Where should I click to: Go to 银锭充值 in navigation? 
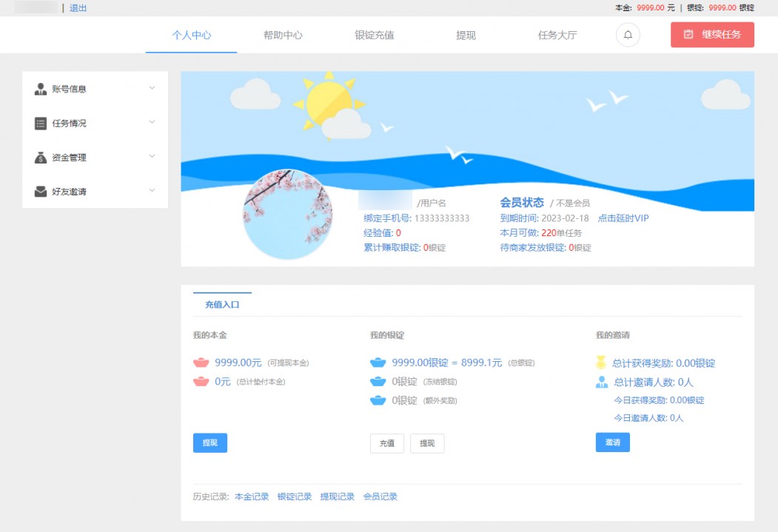[374, 36]
